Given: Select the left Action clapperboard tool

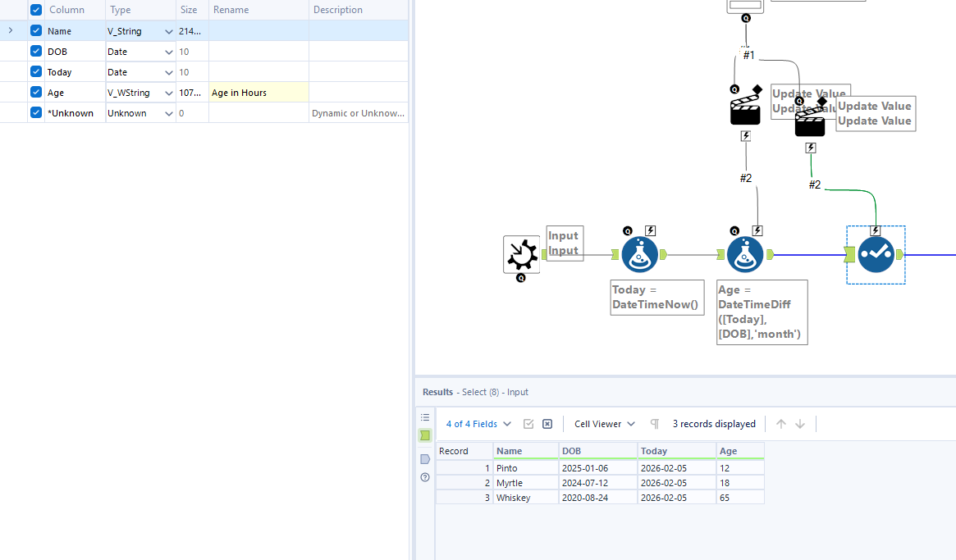Looking at the screenshot, I should click(745, 111).
